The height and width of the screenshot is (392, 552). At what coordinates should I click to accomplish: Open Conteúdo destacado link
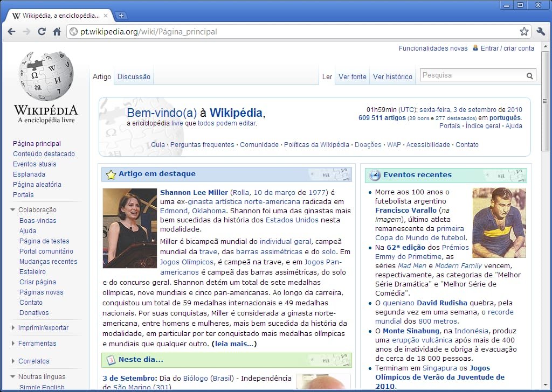(x=44, y=153)
